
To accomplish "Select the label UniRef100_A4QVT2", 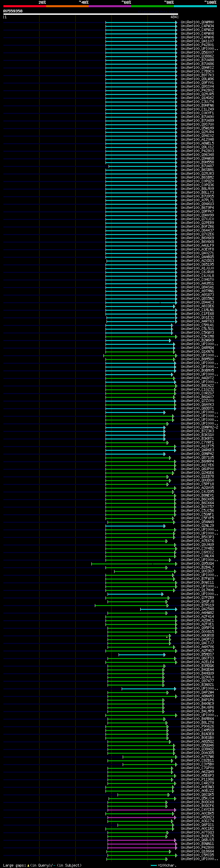I will (197, 378).
